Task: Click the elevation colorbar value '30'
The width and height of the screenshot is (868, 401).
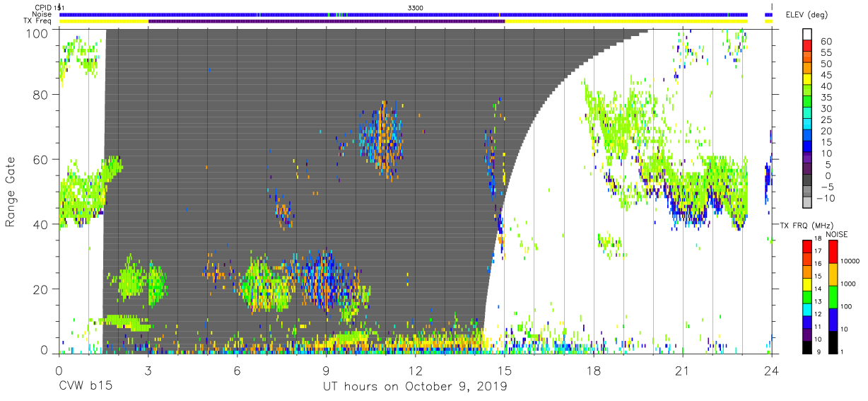Action: coord(825,108)
